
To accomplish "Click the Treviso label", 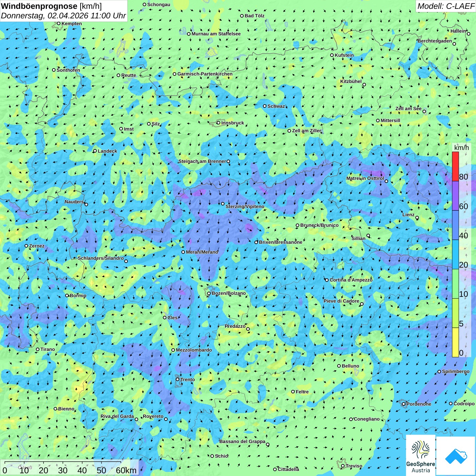I will 354,466.
